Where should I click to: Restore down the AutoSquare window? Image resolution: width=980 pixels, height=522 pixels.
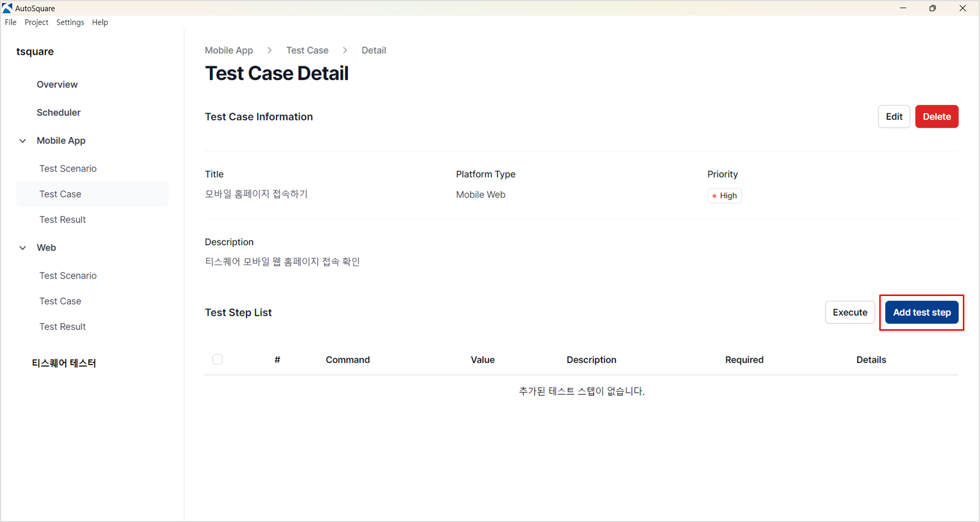point(933,8)
